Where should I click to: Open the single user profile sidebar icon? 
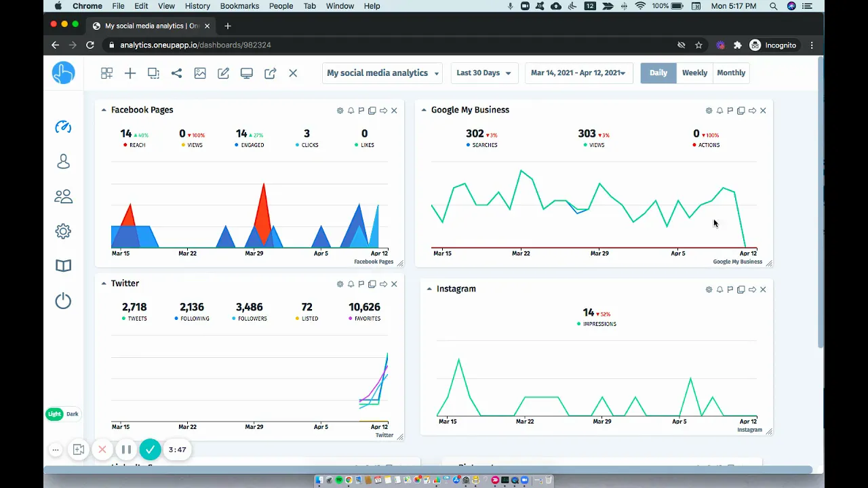click(63, 161)
